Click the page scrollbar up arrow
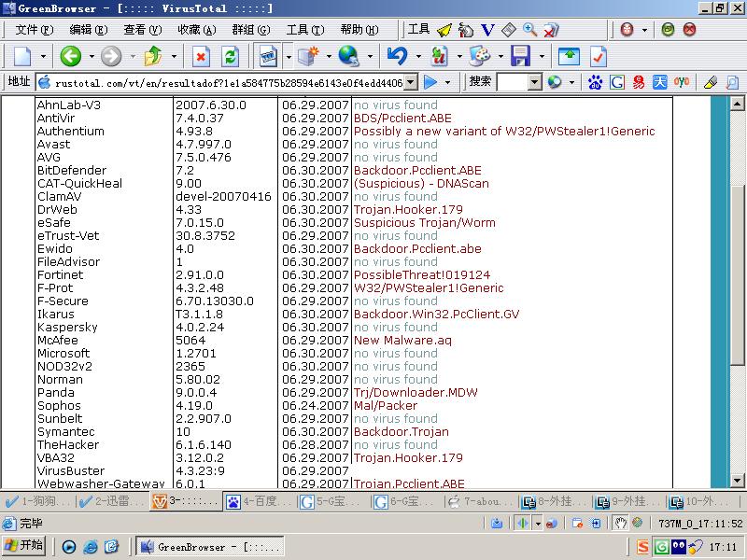The width and height of the screenshot is (747, 560). click(x=737, y=104)
